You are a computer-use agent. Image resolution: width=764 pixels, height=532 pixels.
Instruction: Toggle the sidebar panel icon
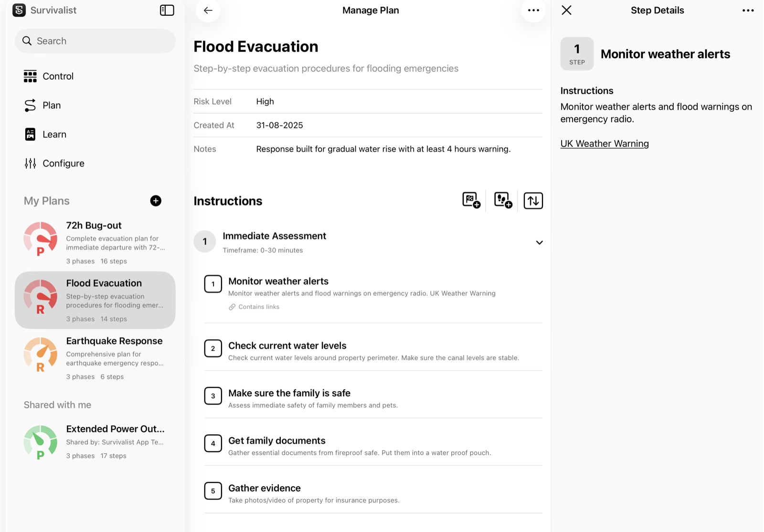point(167,10)
